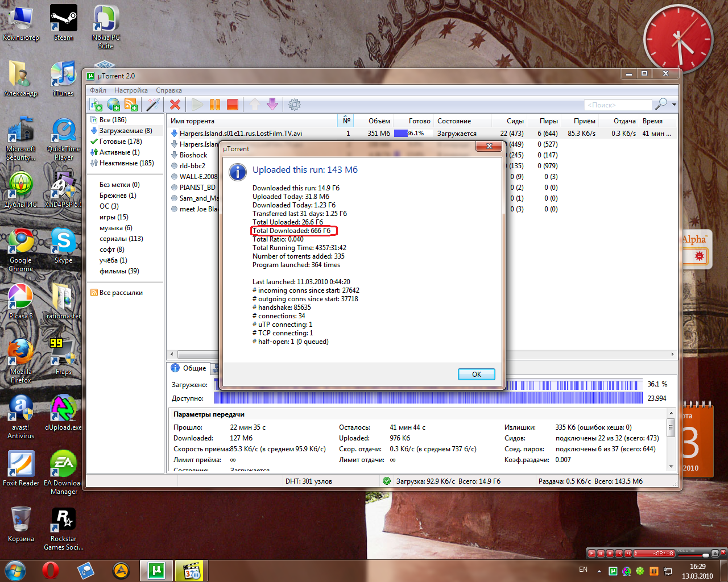Click the mini player volume slider
The image size is (728, 582).
(x=693, y=555)
